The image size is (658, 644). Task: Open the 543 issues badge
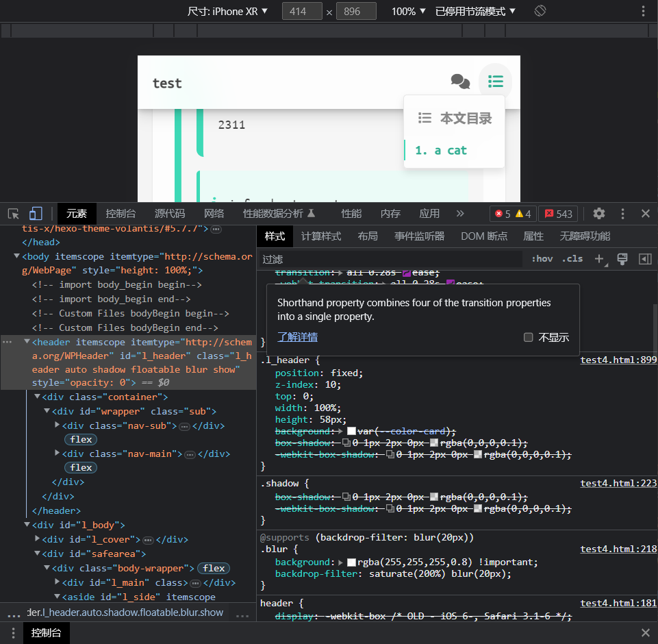[558, 214]
